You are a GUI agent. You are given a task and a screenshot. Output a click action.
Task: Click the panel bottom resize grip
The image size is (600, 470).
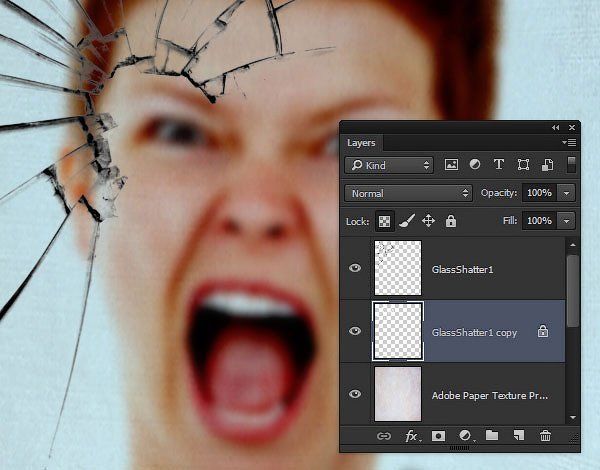click(459, 448)
